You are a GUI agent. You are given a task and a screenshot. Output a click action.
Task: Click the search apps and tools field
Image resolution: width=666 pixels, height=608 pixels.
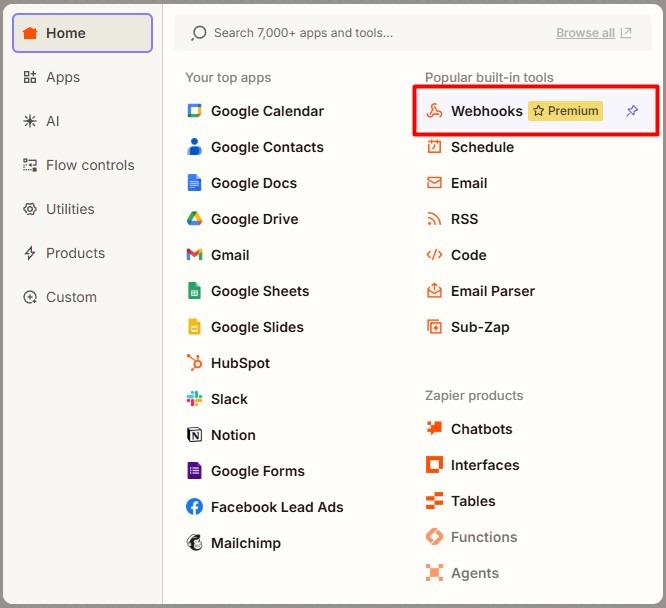tap(370, 33)
